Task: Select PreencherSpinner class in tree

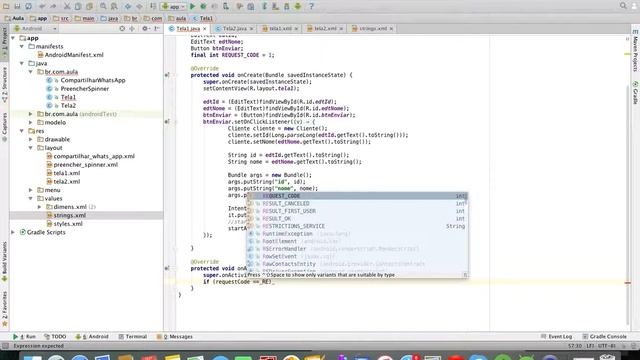Action: (x=84, y=89)
